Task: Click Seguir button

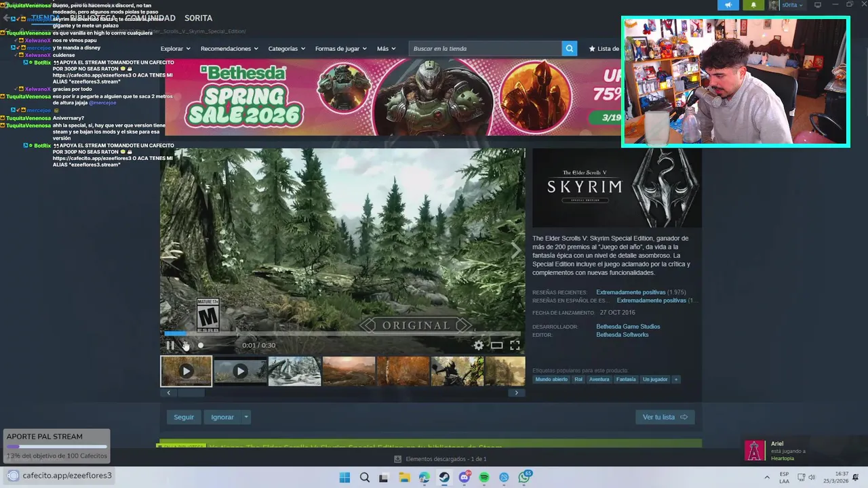Action: (x=184, y=417)
